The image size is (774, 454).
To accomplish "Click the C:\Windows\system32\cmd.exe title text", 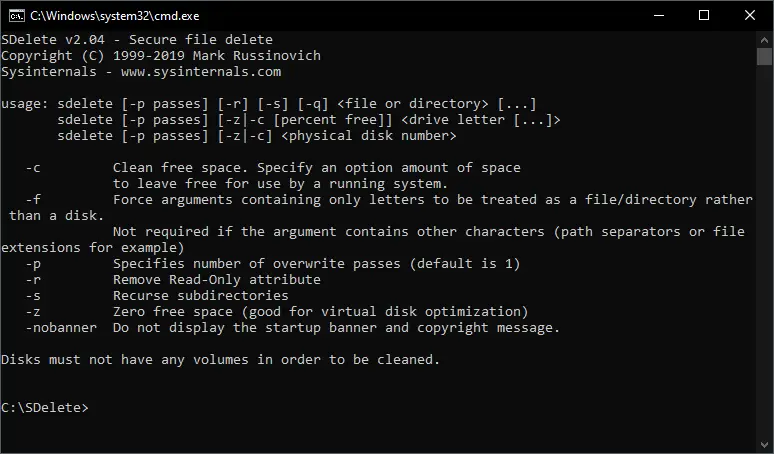I will pyautogui.click(x=115, y=16).
